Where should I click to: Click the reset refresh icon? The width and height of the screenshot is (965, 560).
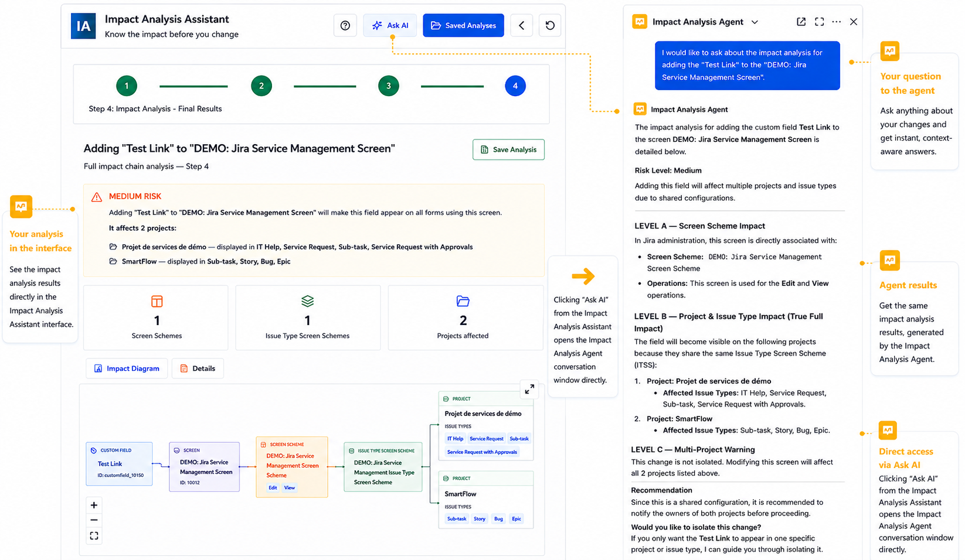pyautogui.click(x=550, y=25)
